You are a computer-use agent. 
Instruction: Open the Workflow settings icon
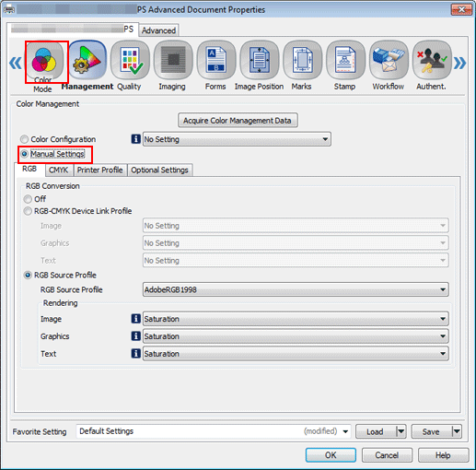pyautogui.click(x=389, y=60)
